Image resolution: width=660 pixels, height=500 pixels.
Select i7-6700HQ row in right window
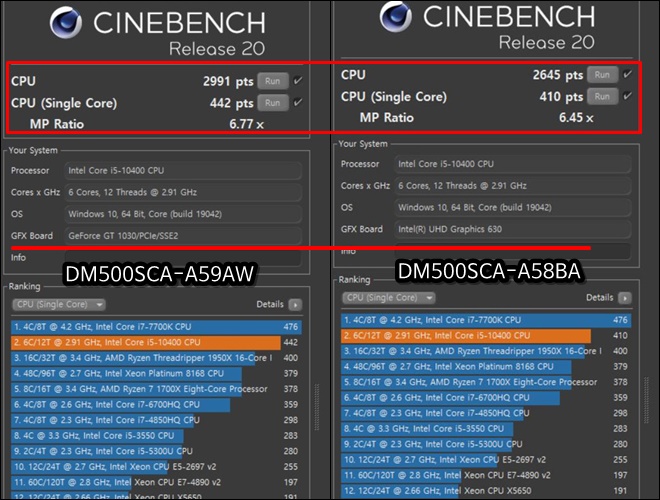point(486,398)
